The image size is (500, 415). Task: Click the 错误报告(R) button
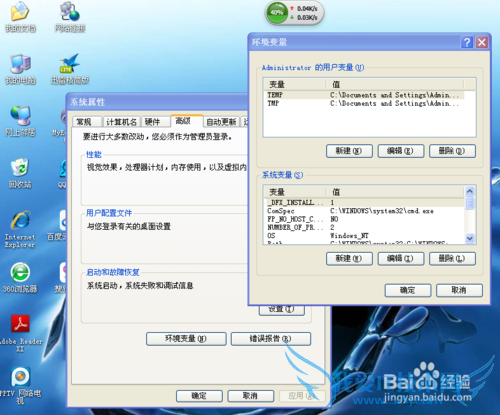click(271, 339)
